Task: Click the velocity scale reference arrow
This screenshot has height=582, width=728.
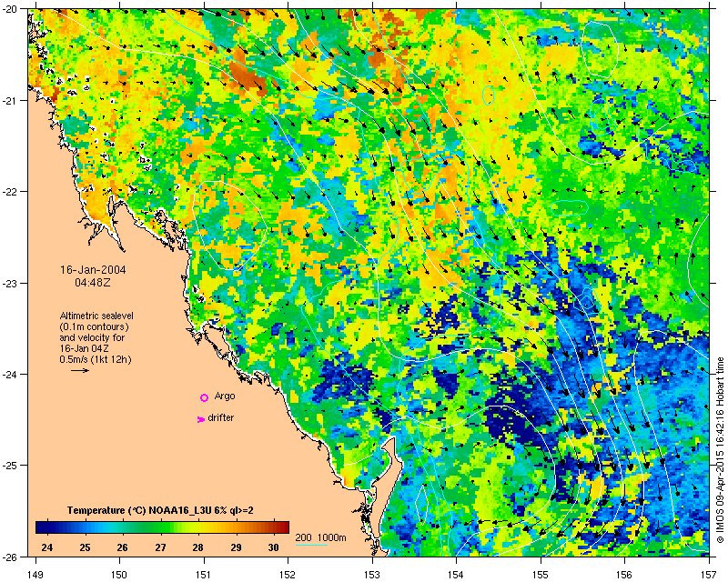Action: click(x=80, y=370)
